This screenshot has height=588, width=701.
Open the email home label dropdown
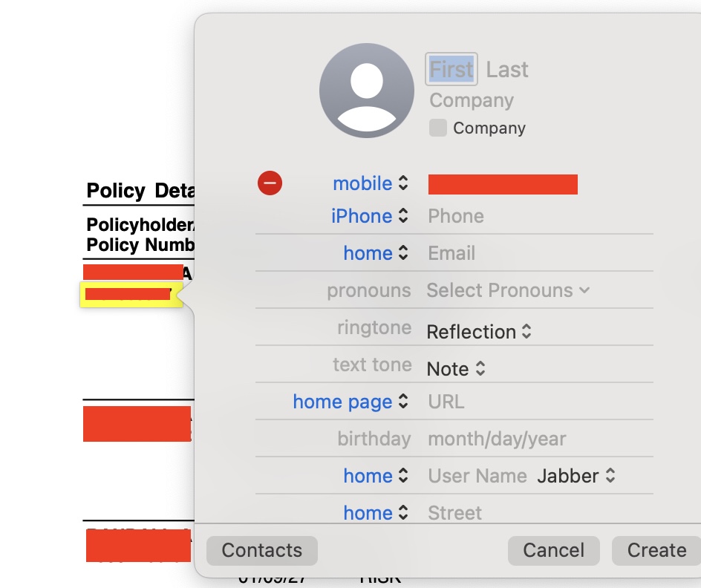(x=376, y=253)
